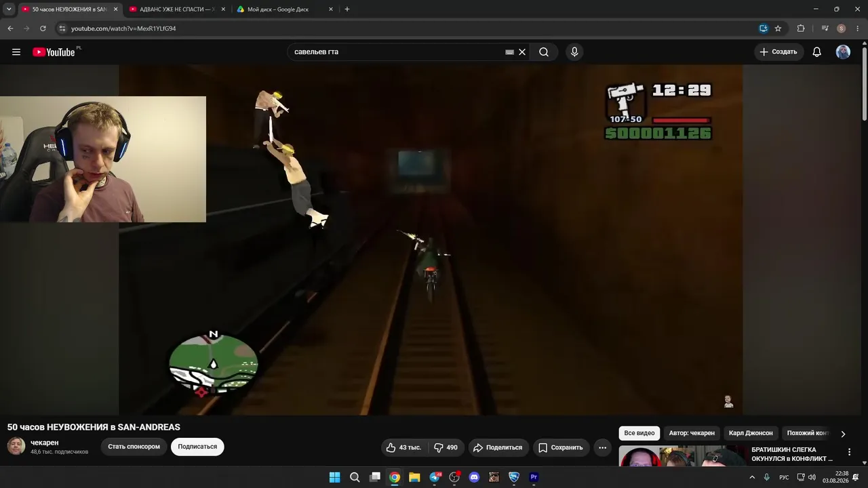This screenshot has height=488, width=868.
Task: Open Chrome extensions puzzle icon
Action: coord(801,28)
